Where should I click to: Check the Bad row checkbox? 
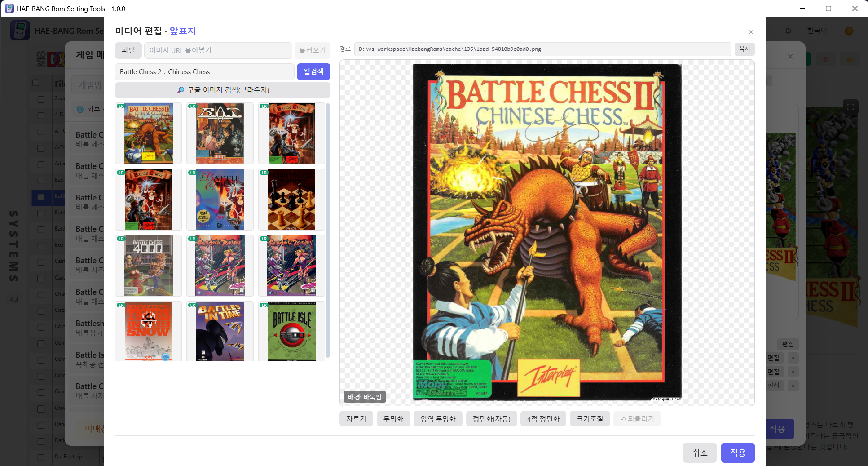click(41, 181)
